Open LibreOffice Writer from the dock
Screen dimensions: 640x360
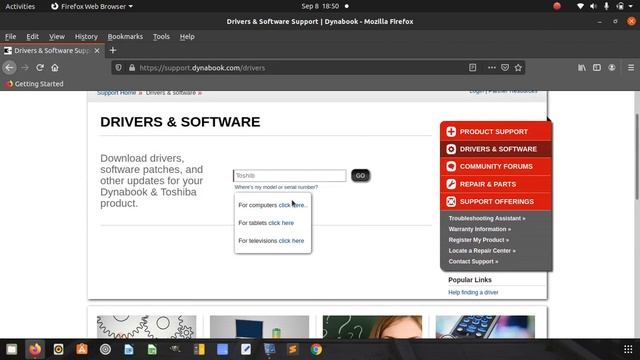(x=129, y=349)
